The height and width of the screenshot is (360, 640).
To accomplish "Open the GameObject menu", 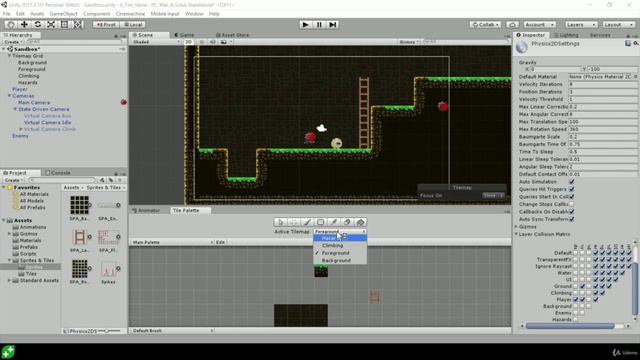I will click(x=63, y=13).
